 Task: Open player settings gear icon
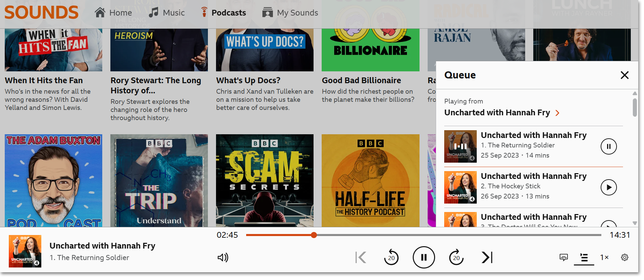pyautogui.click(x=625, y=258)
